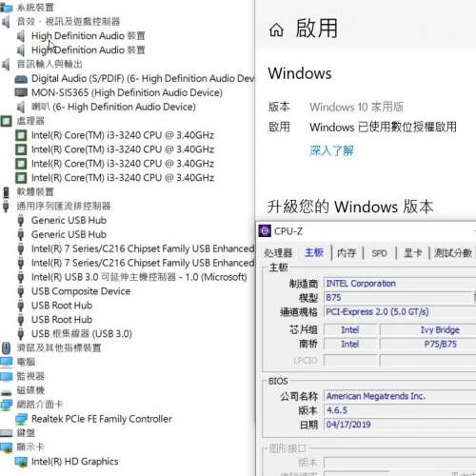Open the 內存 tab in CPU-Z
476x476 pixels.
pyautogui.click(x=347, y=253)
